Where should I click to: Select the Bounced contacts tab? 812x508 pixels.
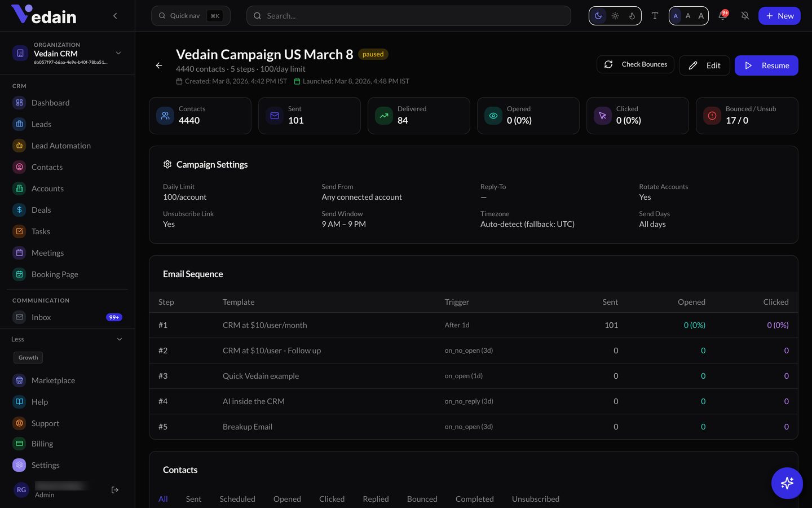422,499
